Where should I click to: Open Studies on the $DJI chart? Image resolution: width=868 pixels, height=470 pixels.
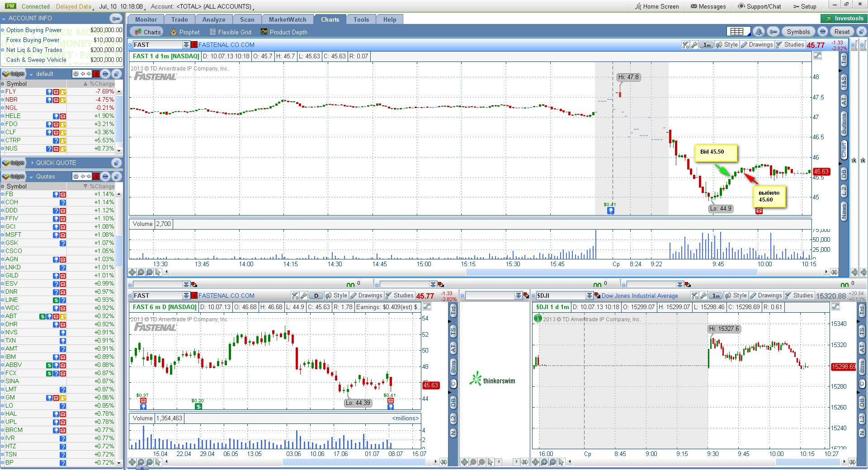[x=799, y=296]
